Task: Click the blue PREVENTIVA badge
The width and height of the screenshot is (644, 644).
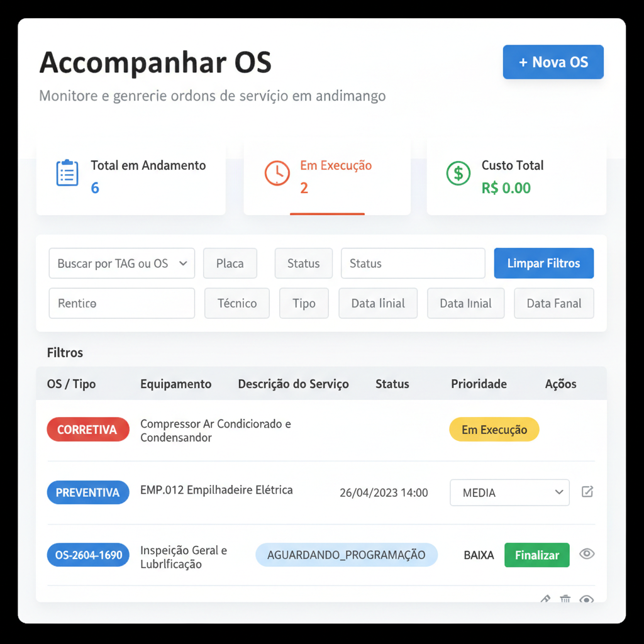Action: coord(88,492)
